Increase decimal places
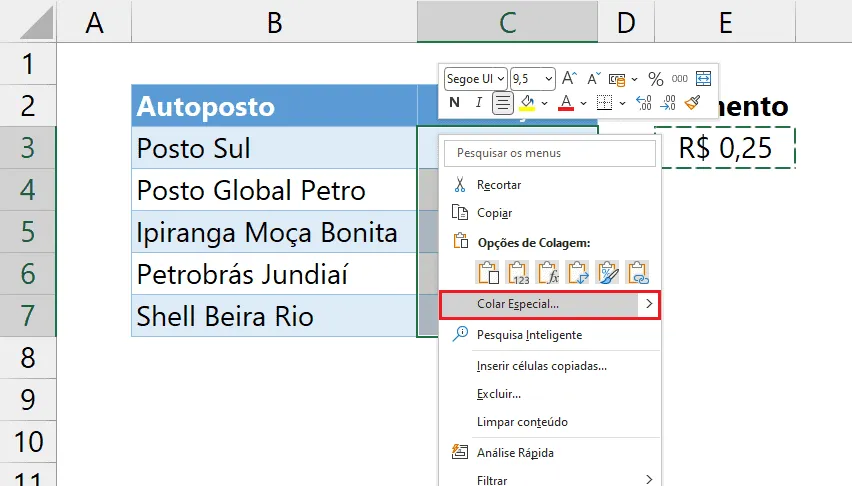852x486 pixels. point(644,102)
